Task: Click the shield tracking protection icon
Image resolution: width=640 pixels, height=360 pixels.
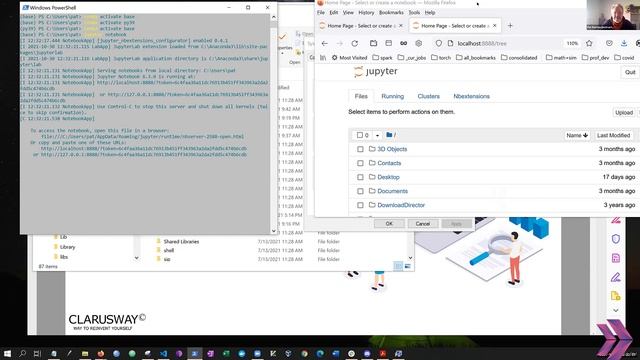Action: (438, 43)
